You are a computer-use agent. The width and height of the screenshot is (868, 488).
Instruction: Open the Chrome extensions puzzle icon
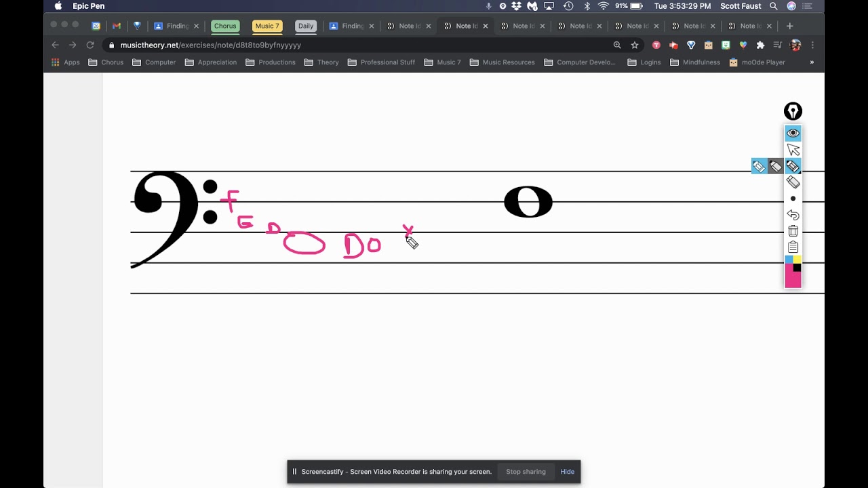pyautogui.click(x=760, y=45)
